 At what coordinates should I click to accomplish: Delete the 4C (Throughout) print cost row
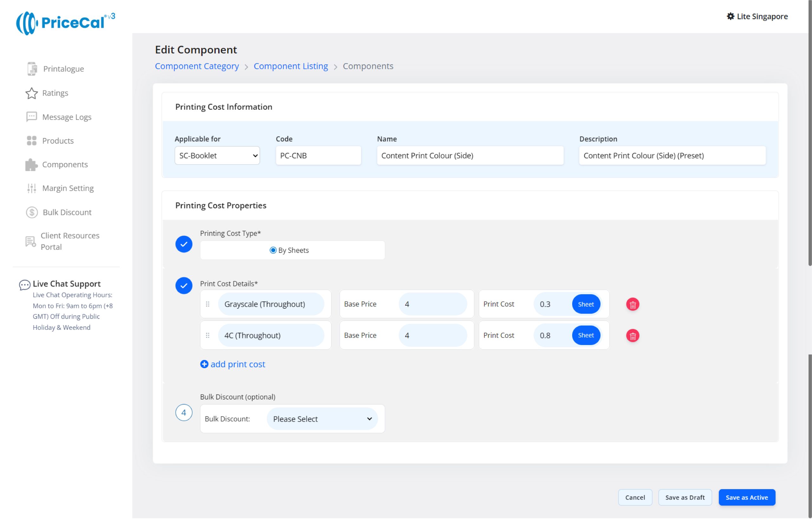click(632, 336)
